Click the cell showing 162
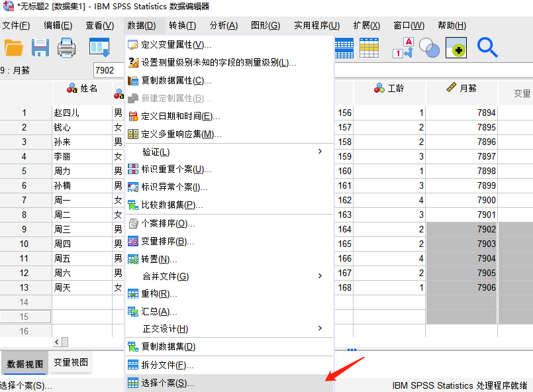 pyautogui.click(x=344, y=200)
